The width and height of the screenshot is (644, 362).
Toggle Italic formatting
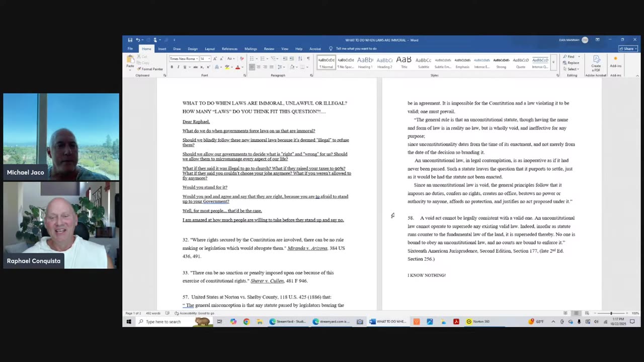coord(178,67)
